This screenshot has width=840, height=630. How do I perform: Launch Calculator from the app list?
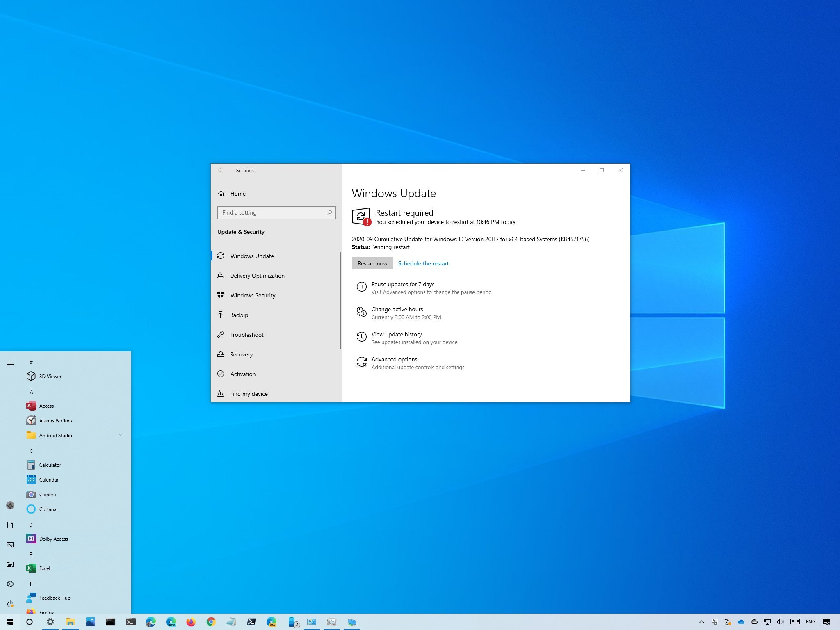(x=75, y=465)
